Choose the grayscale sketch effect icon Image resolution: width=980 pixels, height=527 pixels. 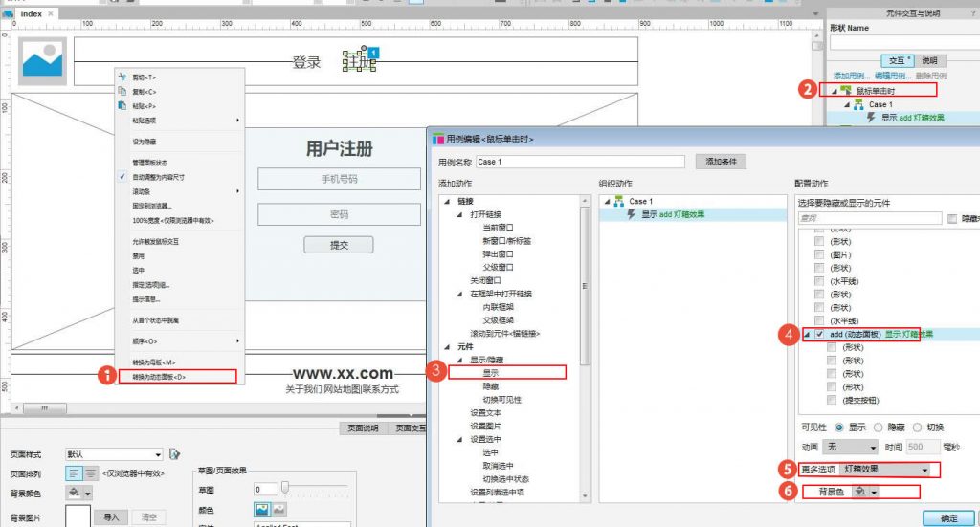278,510
